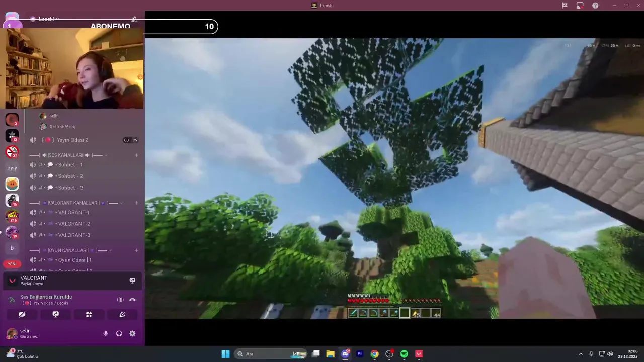This screenshot has height=362, width=644.
Task: Open user settings gear icon
Action: (x=132, y=333)
